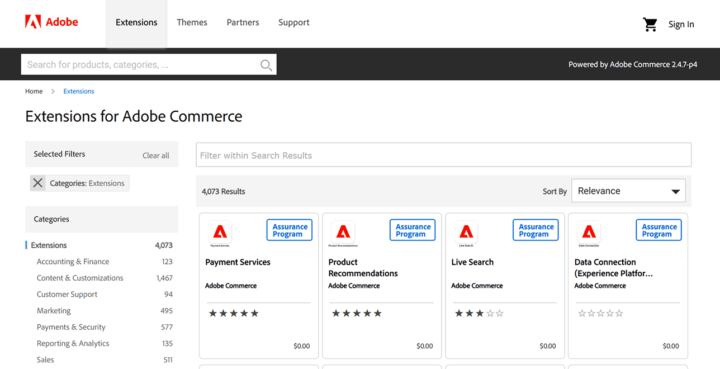Click the Data Connection product logo
Screen dimensions: 720x369
[x=589, y=233]
